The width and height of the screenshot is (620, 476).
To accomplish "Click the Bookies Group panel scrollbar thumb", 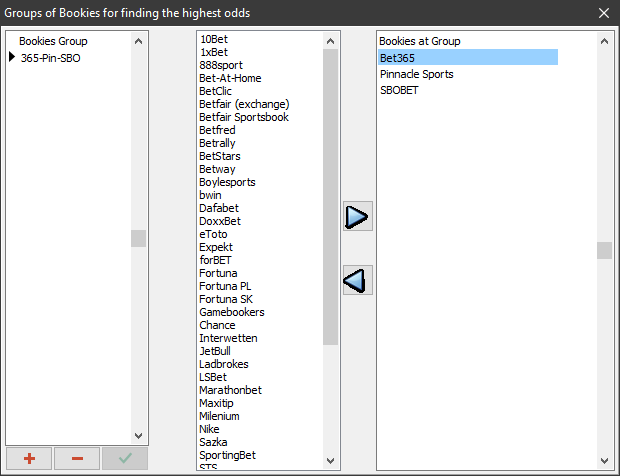I will click(x=138, y=238).
